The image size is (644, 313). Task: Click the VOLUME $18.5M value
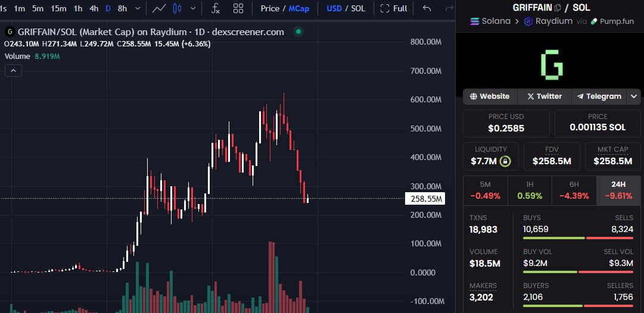[x=485, y=264]
